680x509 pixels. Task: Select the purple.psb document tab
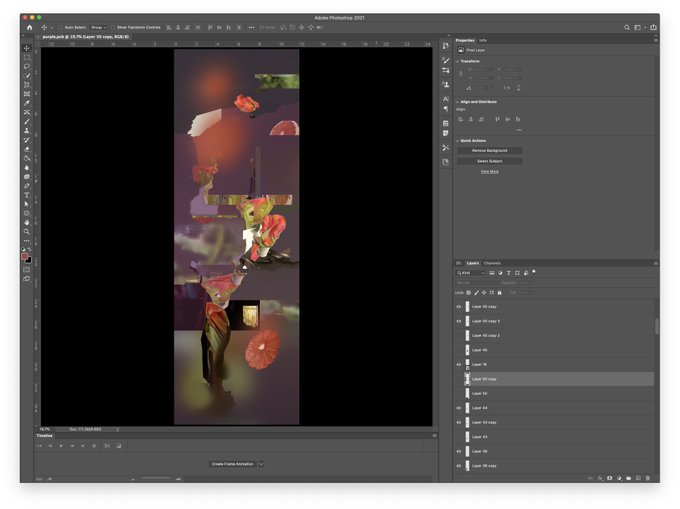pyautogui.click(x=85, y=37)
